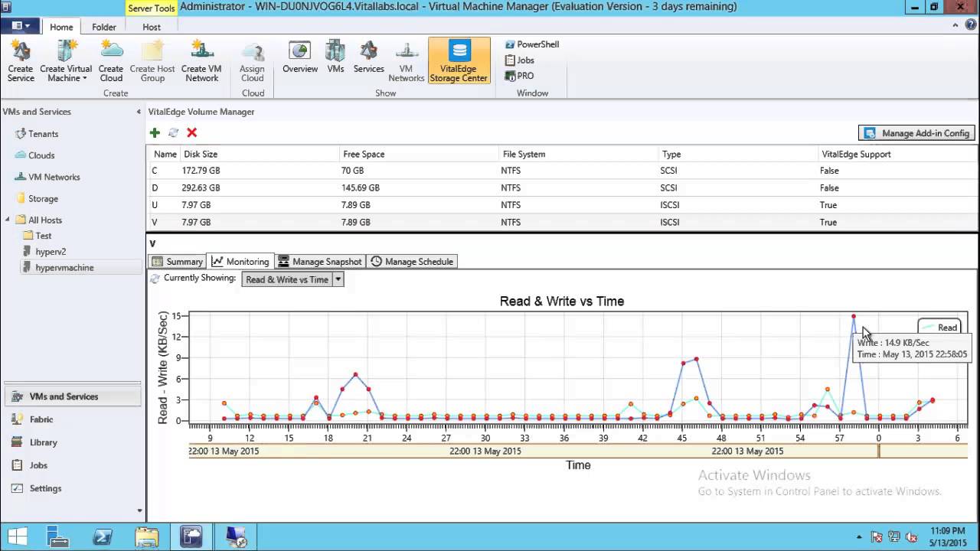Open VMs and Services workspace
The height and width of the screenshot is (551, 980).
[x=71, y=396]
